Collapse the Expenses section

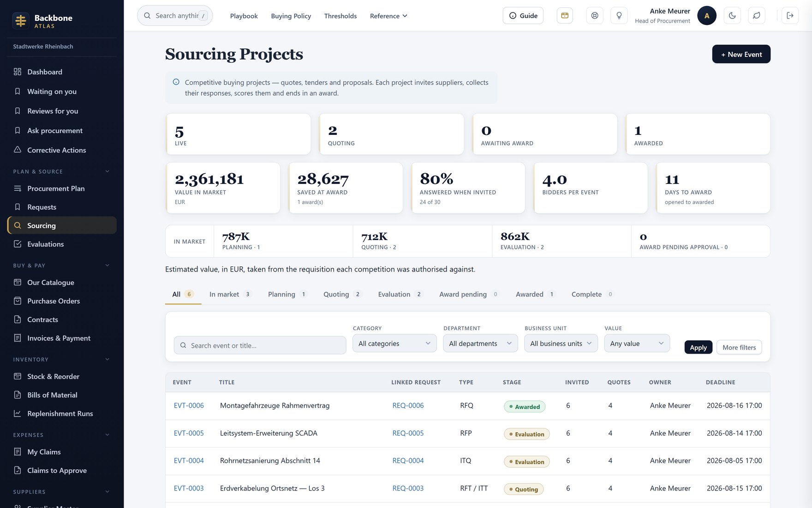tap(107, 435)
